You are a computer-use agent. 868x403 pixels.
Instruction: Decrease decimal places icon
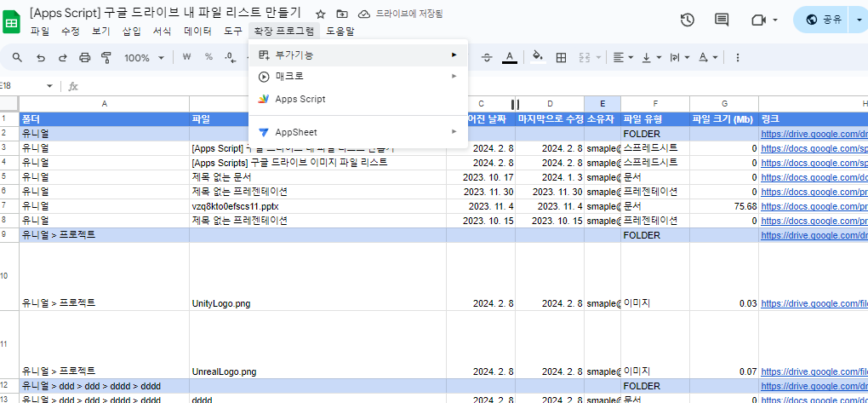pyautogui.click(x=231, y=57)
